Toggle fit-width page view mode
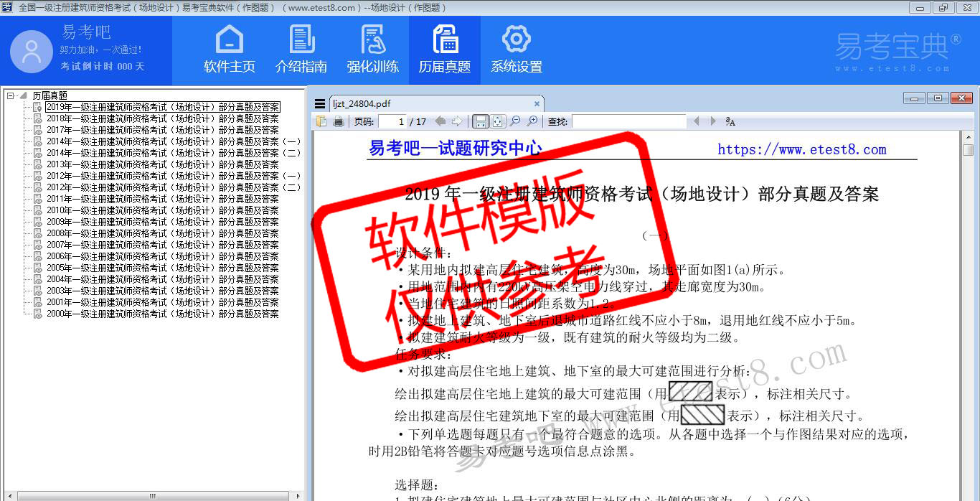The height and width of the screenshot is (501, 980). click(481, 121)
